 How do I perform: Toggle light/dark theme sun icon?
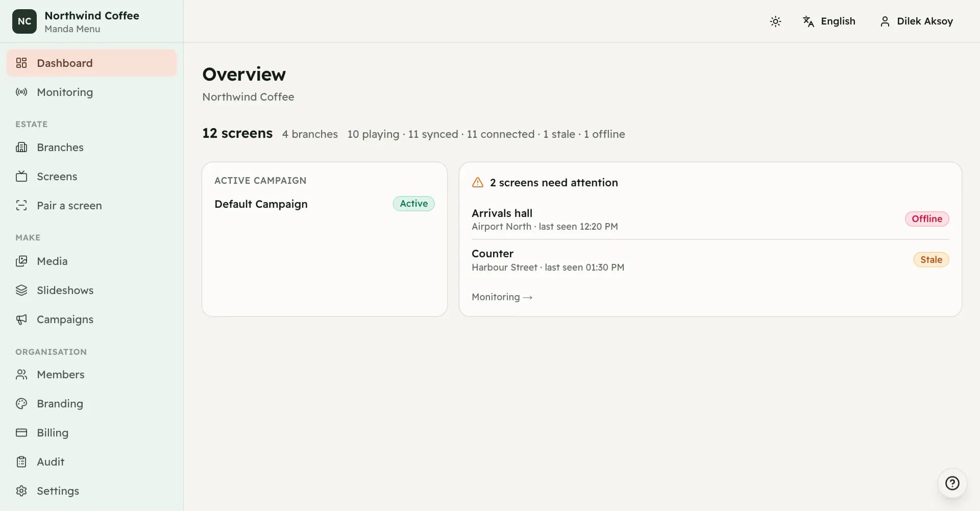[775, 21]
